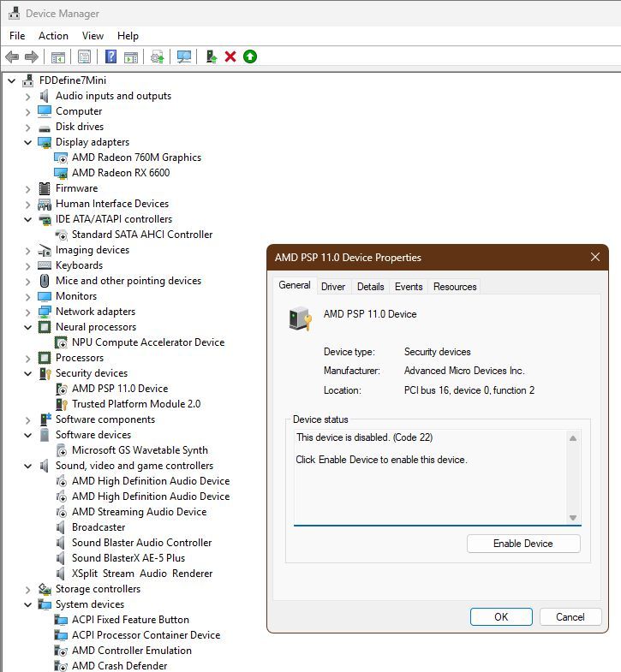Screen dimensions: 621x672
Task: Click the Back arrow toolbar icon
Action: [x=12, y=56]
